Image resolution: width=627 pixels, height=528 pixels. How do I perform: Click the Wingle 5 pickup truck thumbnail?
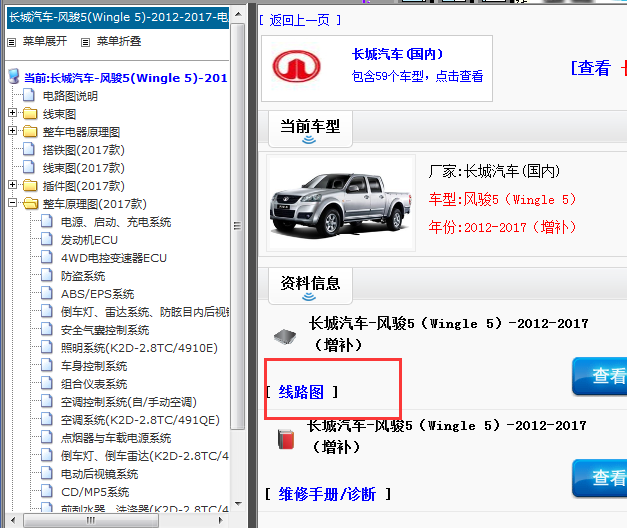click(x=341, y=203)
